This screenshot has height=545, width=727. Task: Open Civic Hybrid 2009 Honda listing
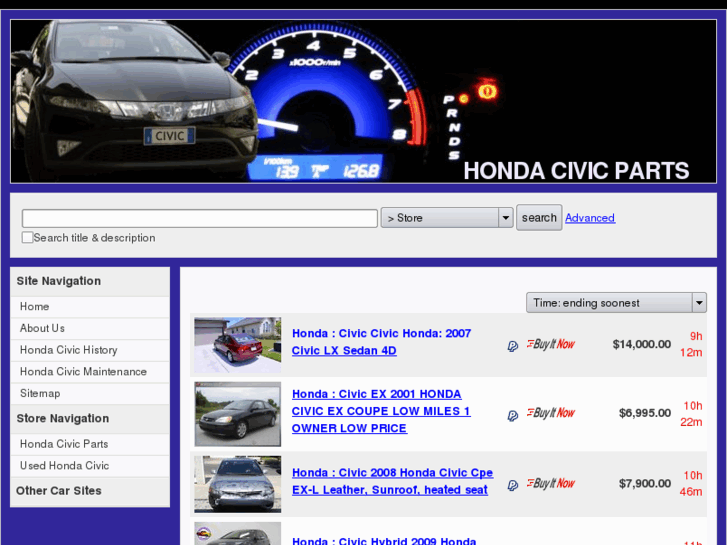pos(384,541)
